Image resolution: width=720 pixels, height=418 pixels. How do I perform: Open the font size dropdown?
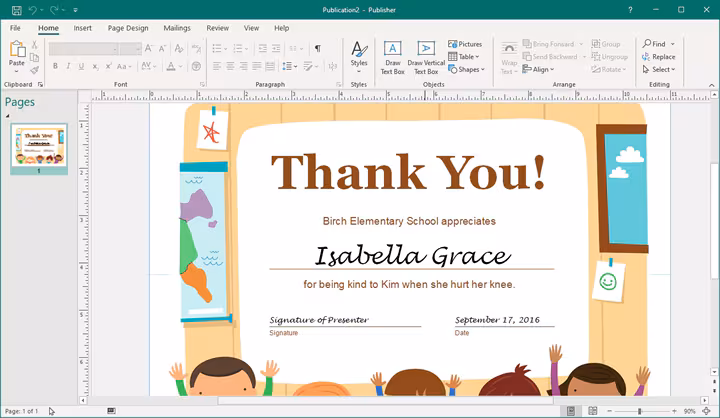(138, 49)
